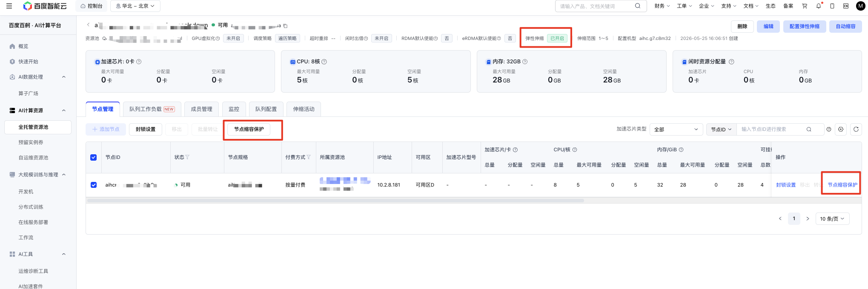
Task: Expand the 企业 menu
Action: (706, 6)
